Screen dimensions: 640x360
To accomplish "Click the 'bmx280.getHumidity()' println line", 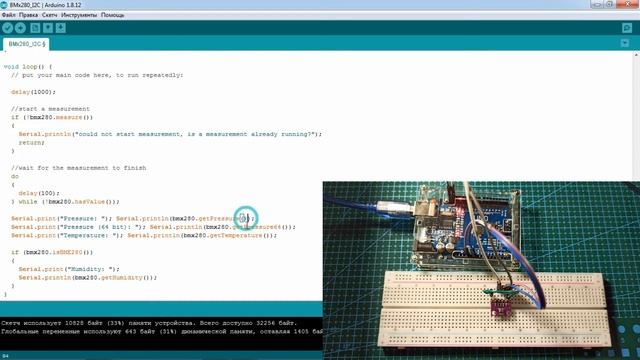I will click(88, 278).
